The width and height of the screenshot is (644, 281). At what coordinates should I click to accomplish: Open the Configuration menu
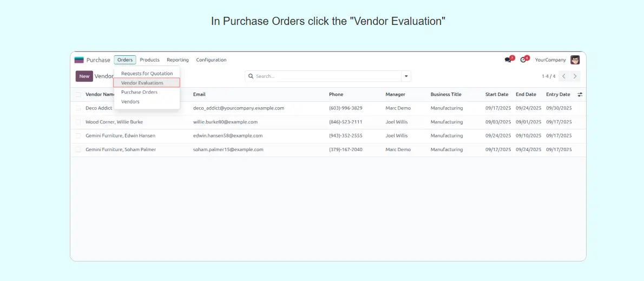coord(211,60)
